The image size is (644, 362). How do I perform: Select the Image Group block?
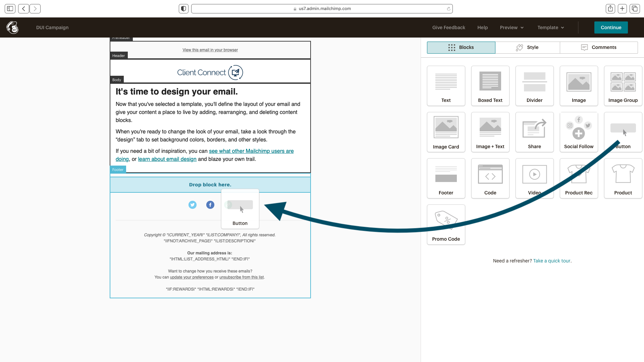623,86
